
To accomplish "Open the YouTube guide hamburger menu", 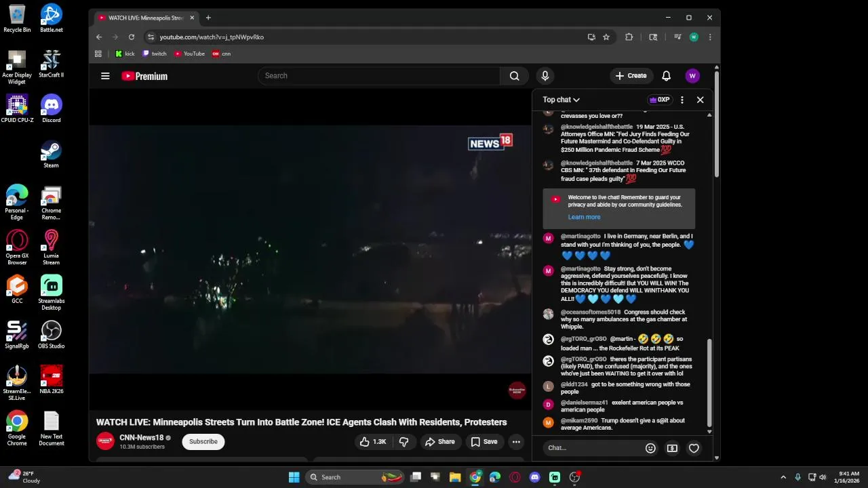I will pos(105,76).
